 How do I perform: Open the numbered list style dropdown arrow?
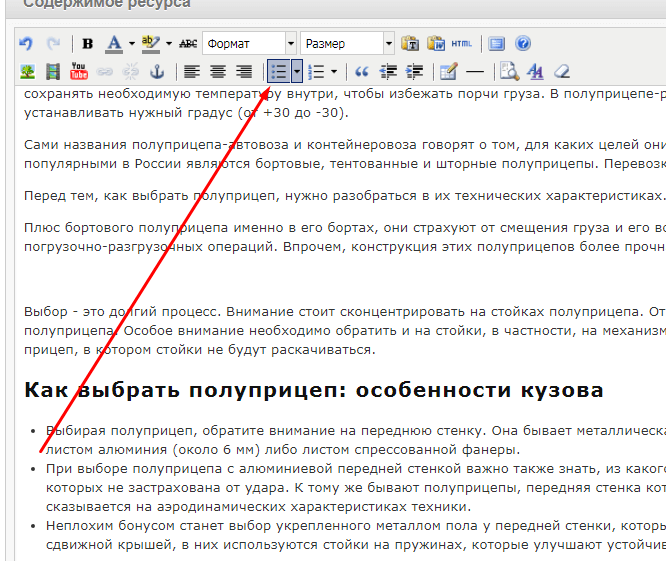pyautogui.click(x=334, y=71)
